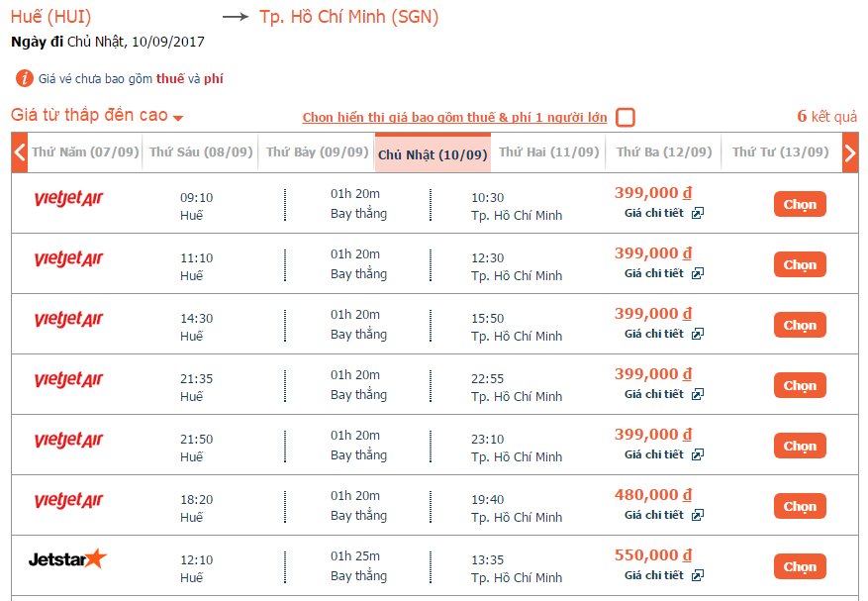The image size is (868, 601).
Task: Go to previous dates with left arrow
Action: [20, 152]
